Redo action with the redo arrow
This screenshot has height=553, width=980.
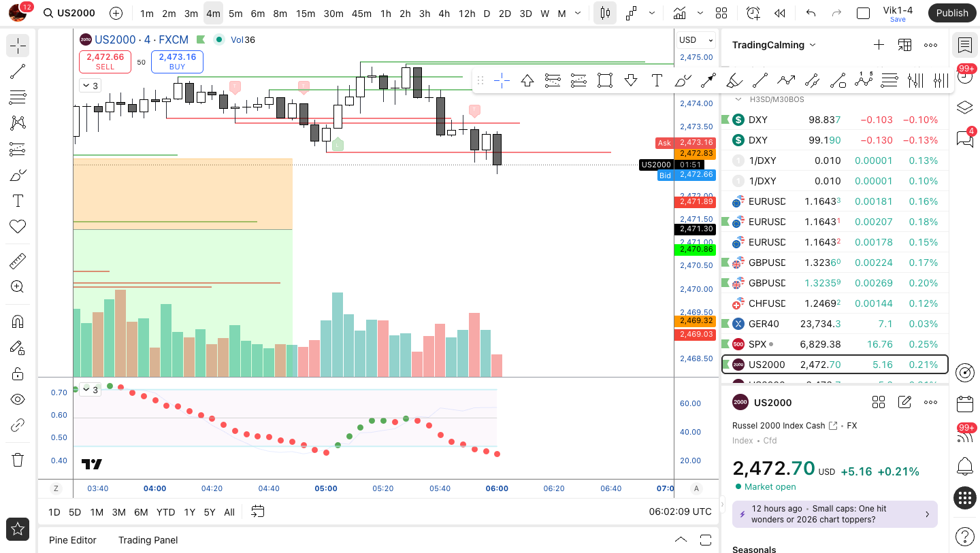836,13
